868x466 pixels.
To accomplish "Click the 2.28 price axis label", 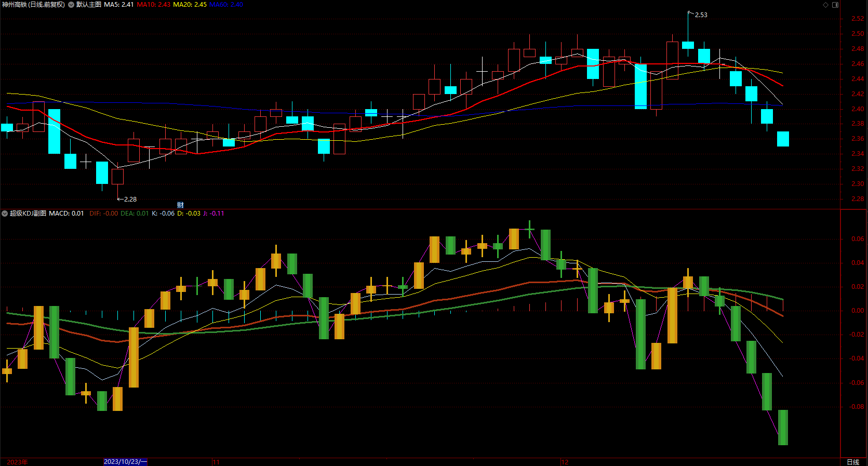I will pyautogui.click(x=858, y=199).
